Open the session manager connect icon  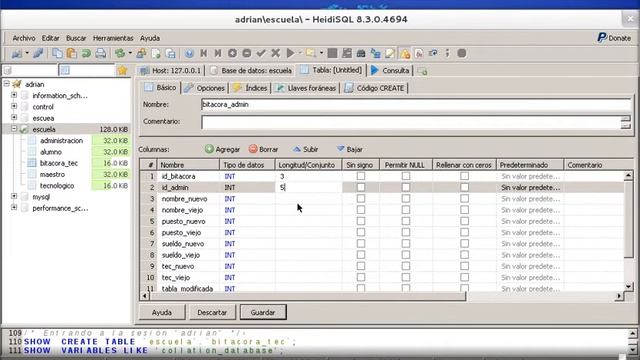pyautogui.click(x=17, y=53)
